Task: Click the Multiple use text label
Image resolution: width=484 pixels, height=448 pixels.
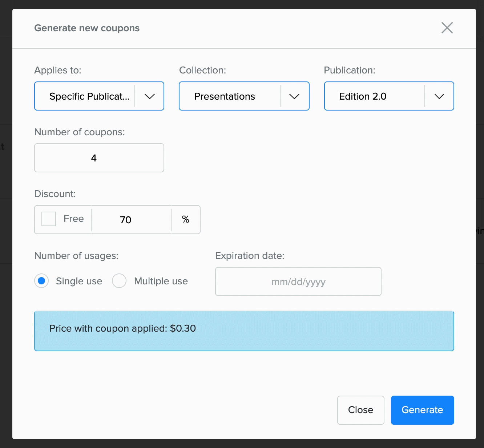Action: tap(161, 281)
